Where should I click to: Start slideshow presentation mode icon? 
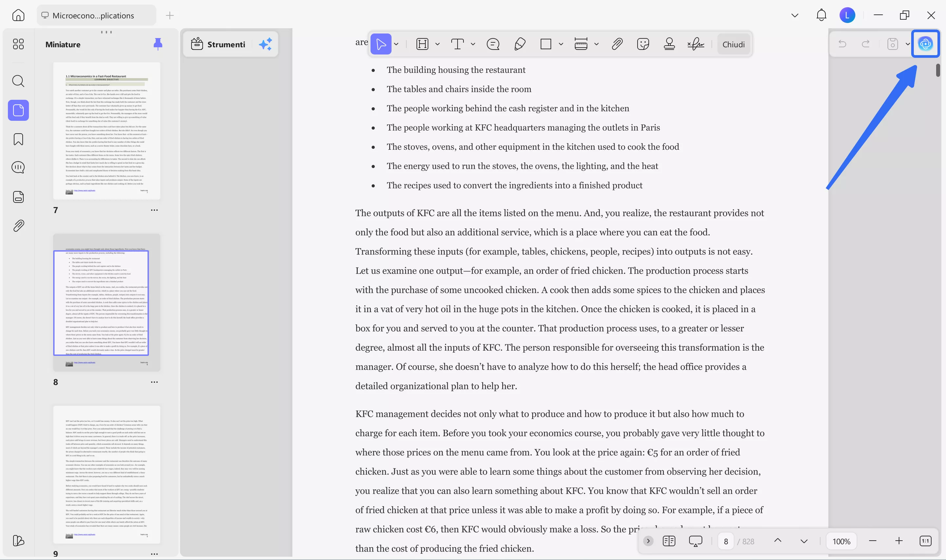pos(695,541)
